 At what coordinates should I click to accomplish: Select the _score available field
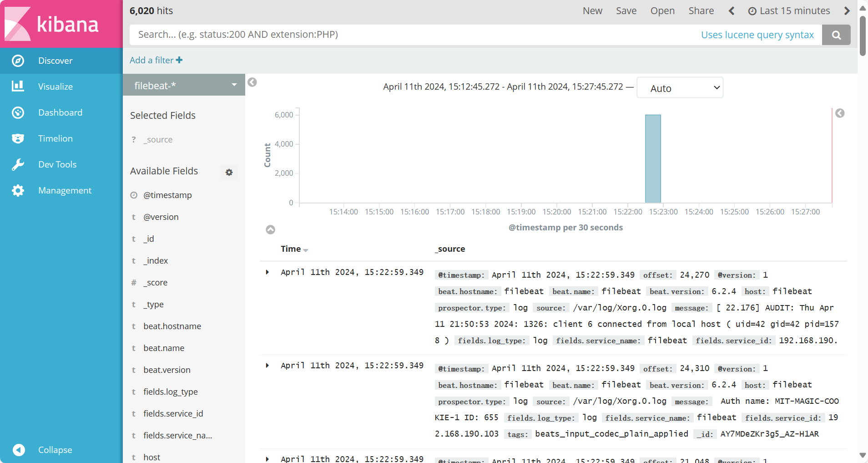[x=156, y=282]
